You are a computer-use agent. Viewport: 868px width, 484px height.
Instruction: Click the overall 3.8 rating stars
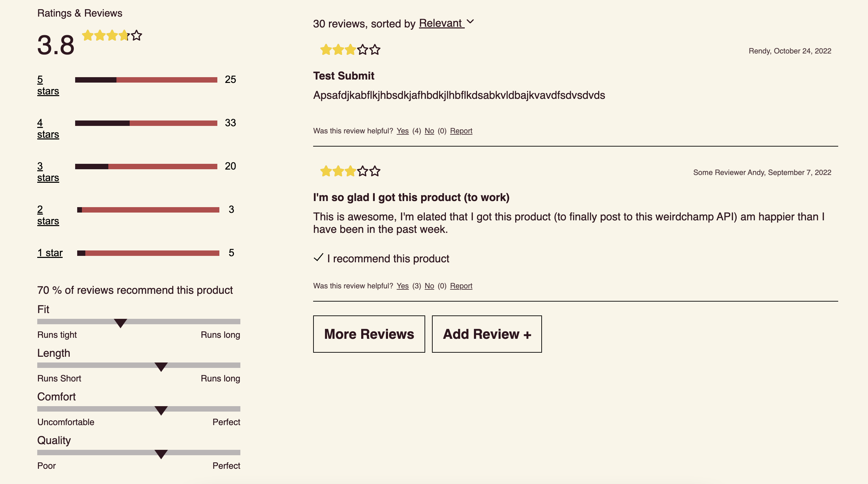(112, 36)
